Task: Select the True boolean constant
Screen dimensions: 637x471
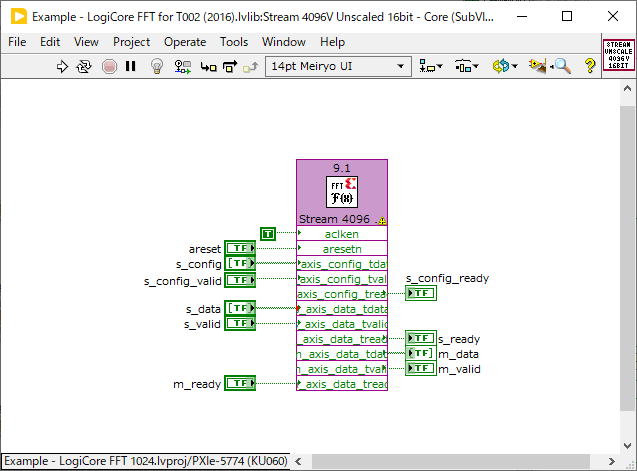Action: (268, 234)
